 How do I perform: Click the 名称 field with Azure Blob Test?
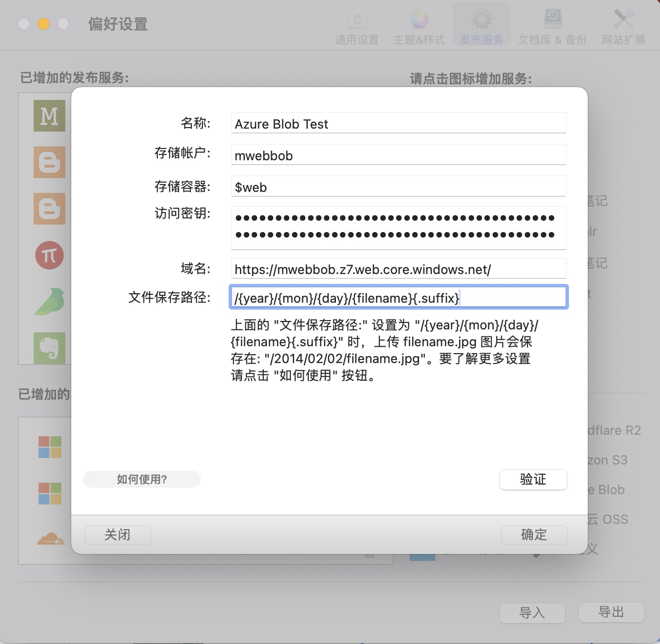coord(398,124)
